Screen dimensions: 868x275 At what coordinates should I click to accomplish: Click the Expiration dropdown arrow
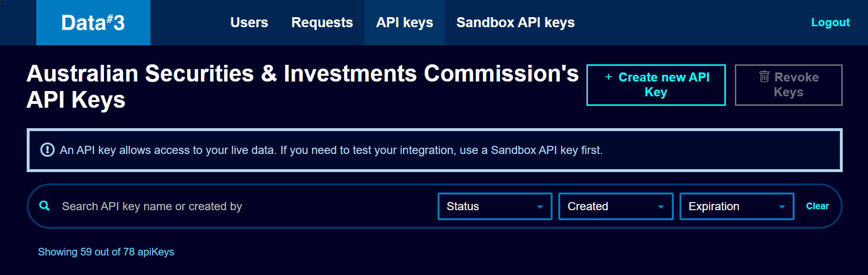tap(782, 207)
